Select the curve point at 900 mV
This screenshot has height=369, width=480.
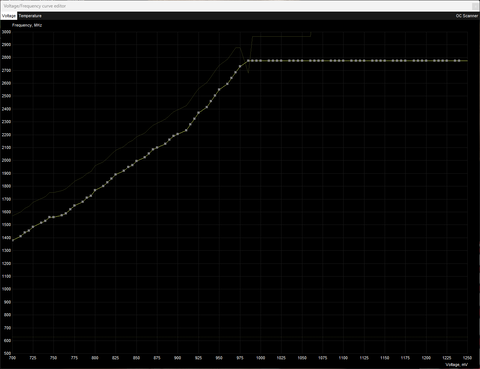click(x=178, y=134)
